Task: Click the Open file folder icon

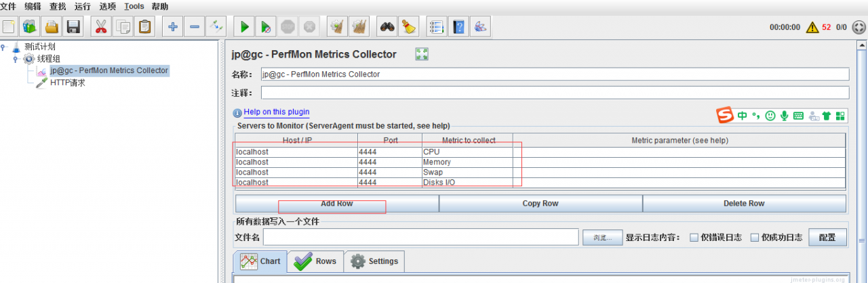Action: pos(52,27)
